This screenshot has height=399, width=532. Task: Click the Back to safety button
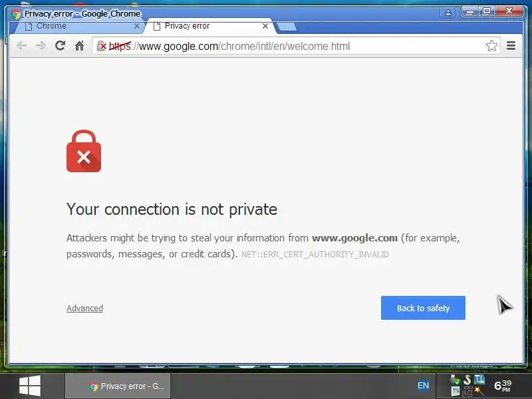423,308
